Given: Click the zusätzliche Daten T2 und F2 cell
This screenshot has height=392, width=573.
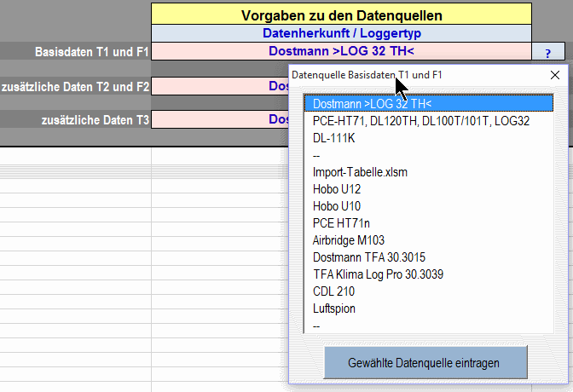Looking at the screenshot, I should pos(220,86).
